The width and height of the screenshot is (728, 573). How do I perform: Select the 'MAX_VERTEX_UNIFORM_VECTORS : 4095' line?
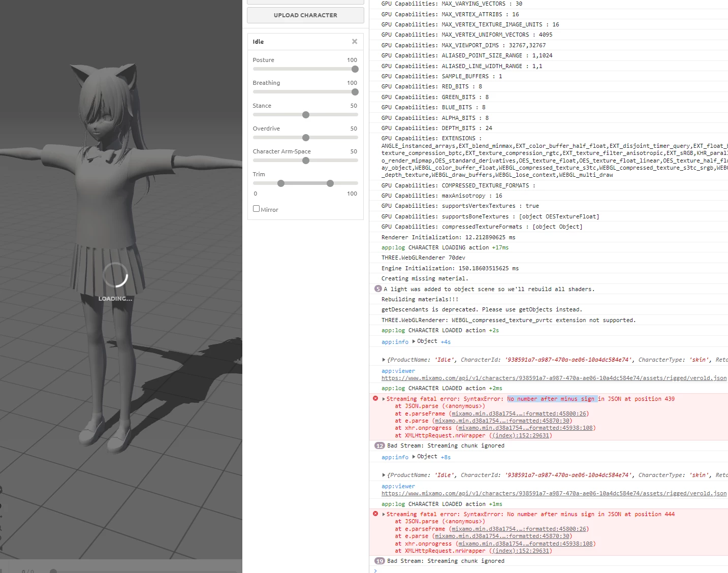(467, 35)
